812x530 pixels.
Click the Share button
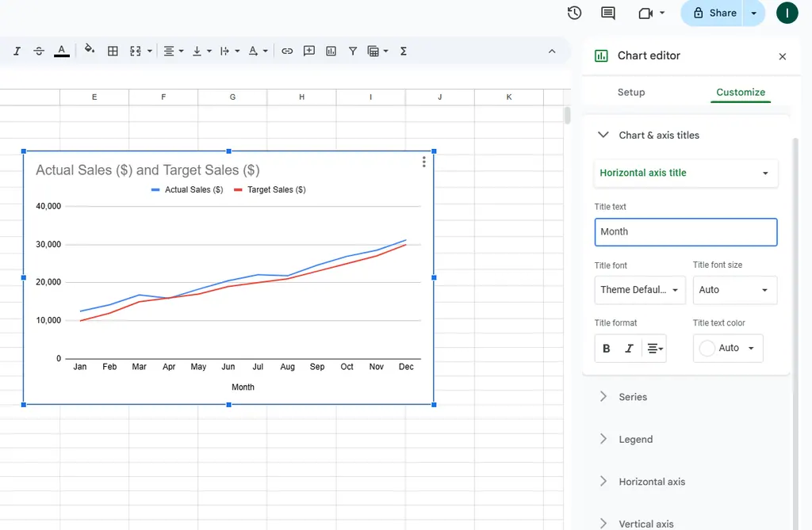click(x=714, y=13)
